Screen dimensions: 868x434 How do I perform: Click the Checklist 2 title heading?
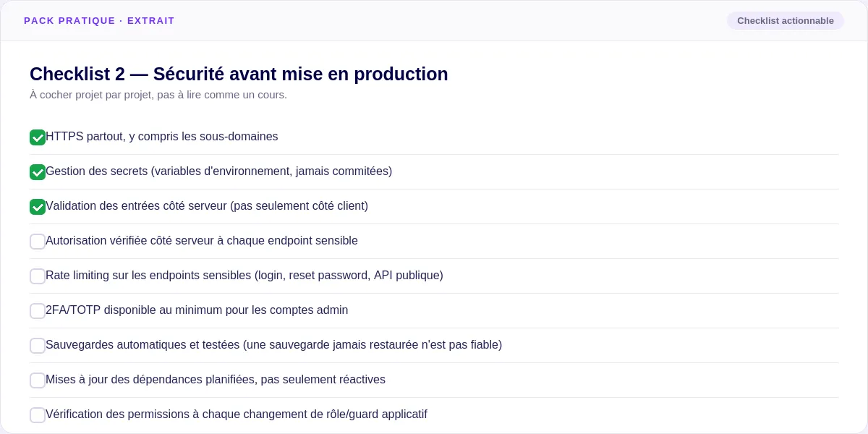click(x=239, y=74)
